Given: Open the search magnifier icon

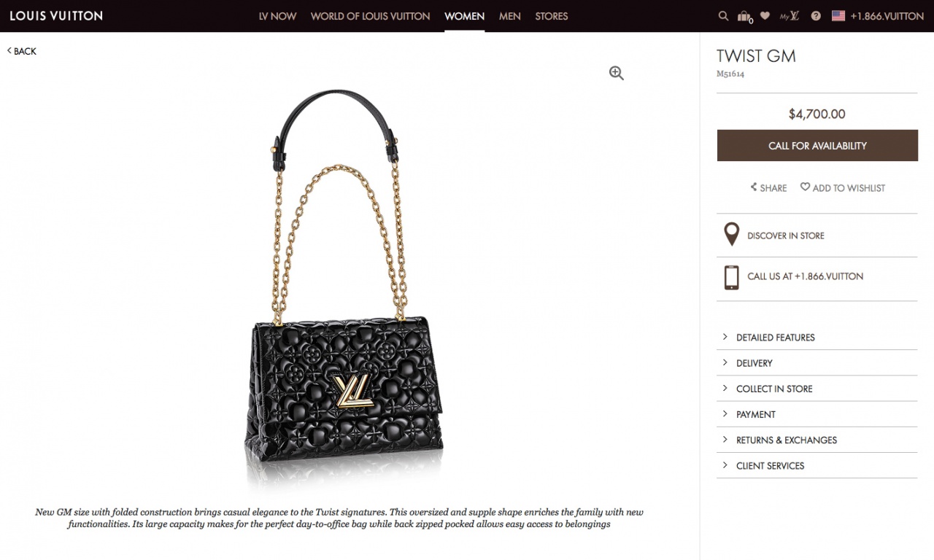Looking at the screenshot, I should (723, 16).
